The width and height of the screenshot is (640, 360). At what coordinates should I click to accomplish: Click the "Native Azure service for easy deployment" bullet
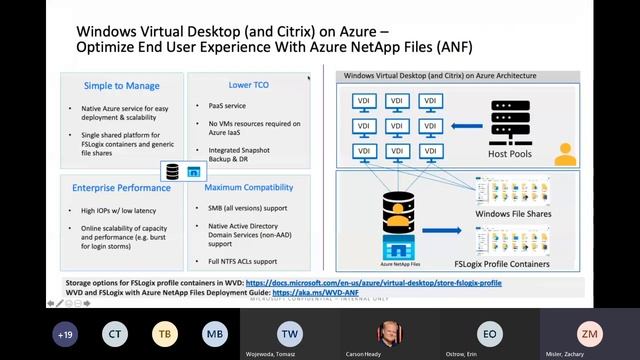[x=124, y=113]
